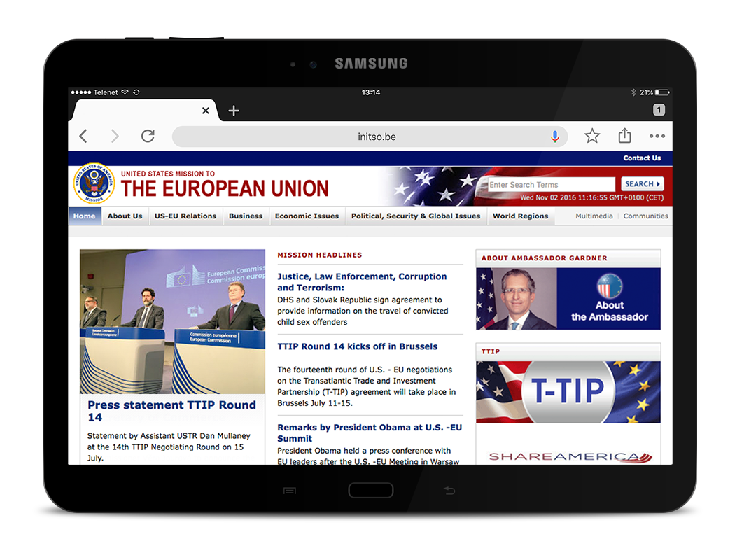
Task: Open Remarks by President Obama at U.S.-EU Summit
Action: 370,433
